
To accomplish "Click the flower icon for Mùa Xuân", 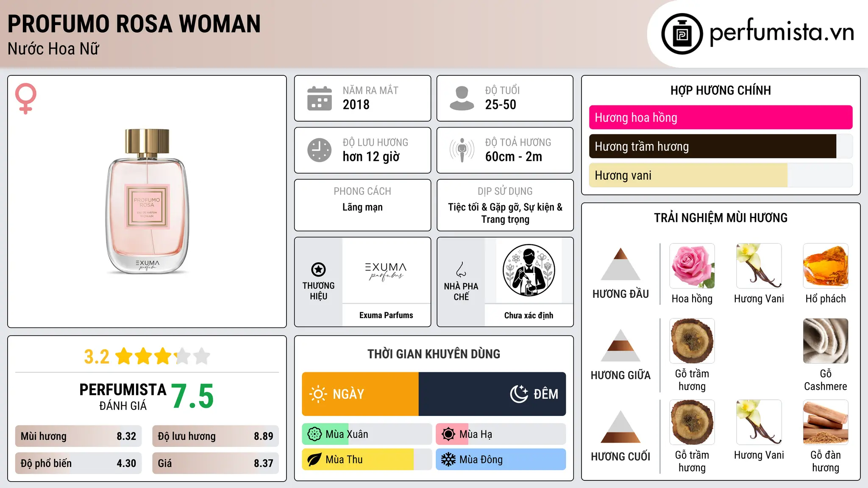I will tap(314, 434).
